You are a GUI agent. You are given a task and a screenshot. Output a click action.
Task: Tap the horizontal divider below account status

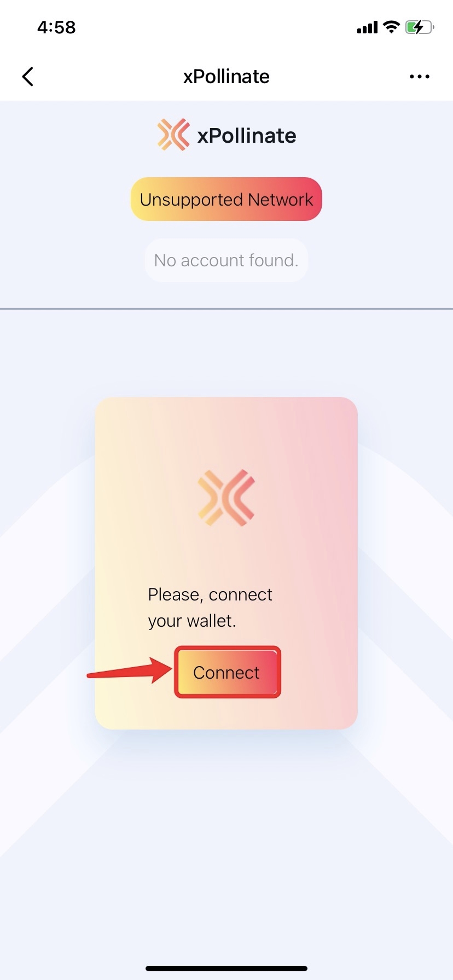[226, 309]
